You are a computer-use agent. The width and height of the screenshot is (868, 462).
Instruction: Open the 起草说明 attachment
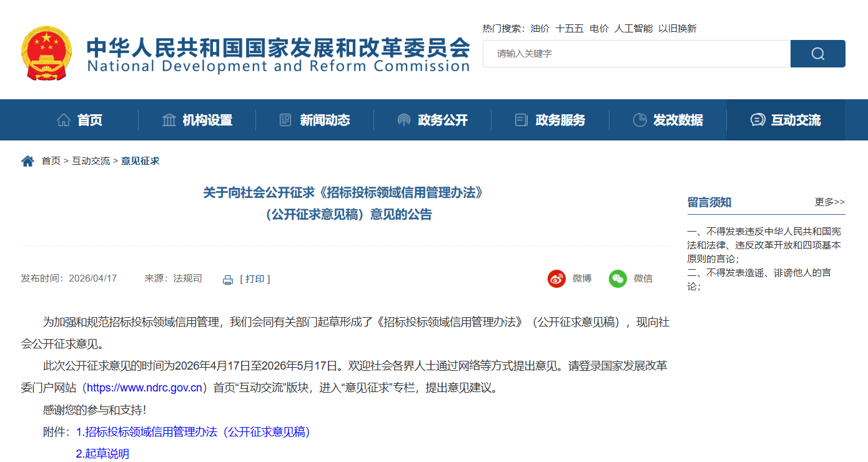[x=102, y=454]
